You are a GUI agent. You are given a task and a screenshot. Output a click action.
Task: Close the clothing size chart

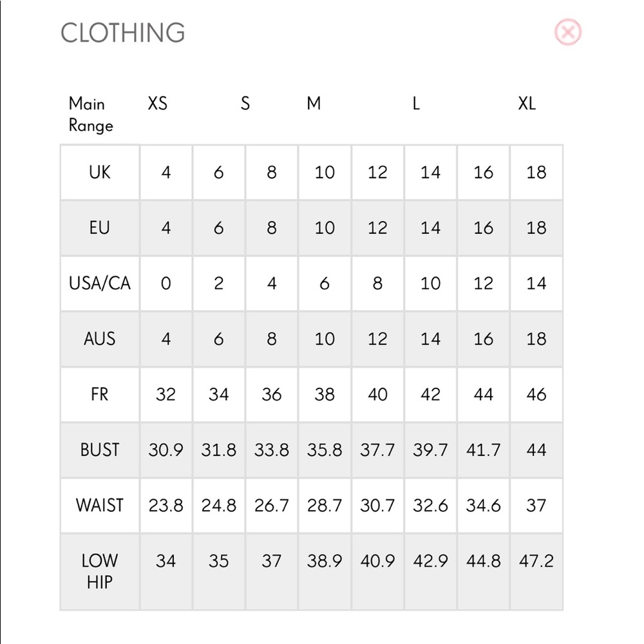pyautogui.click(x=568, y=32)
